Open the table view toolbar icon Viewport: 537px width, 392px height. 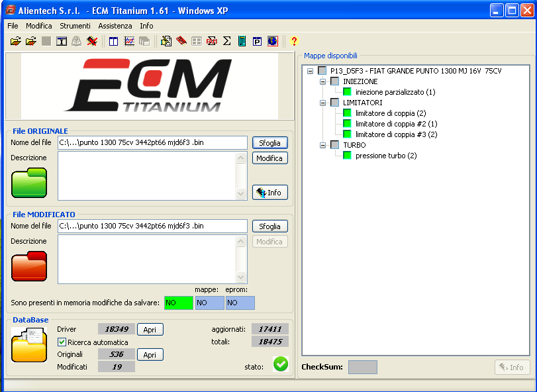[113, 42]
